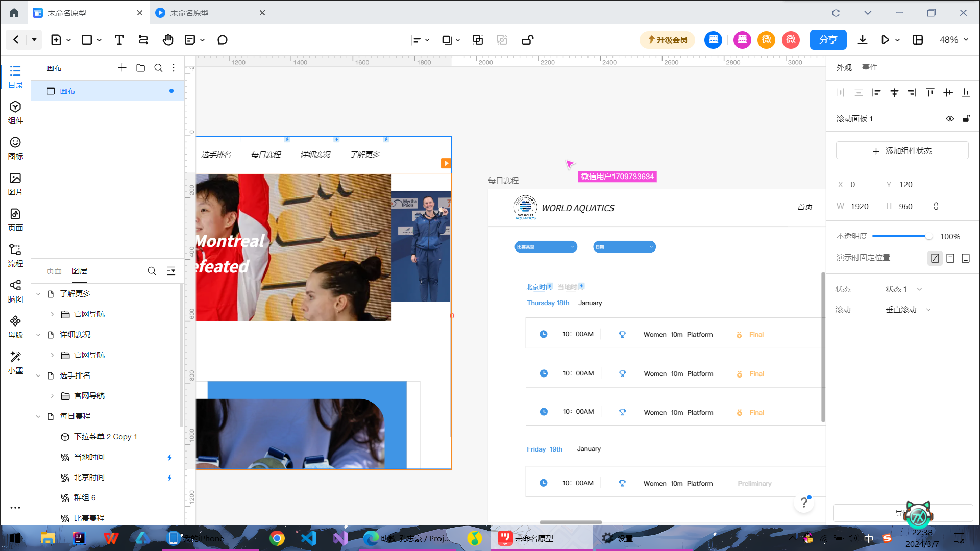Open the 状态 1 state dropdown
Image resolution: width=980 pixels, height=551 pixels.
(903, 289)
